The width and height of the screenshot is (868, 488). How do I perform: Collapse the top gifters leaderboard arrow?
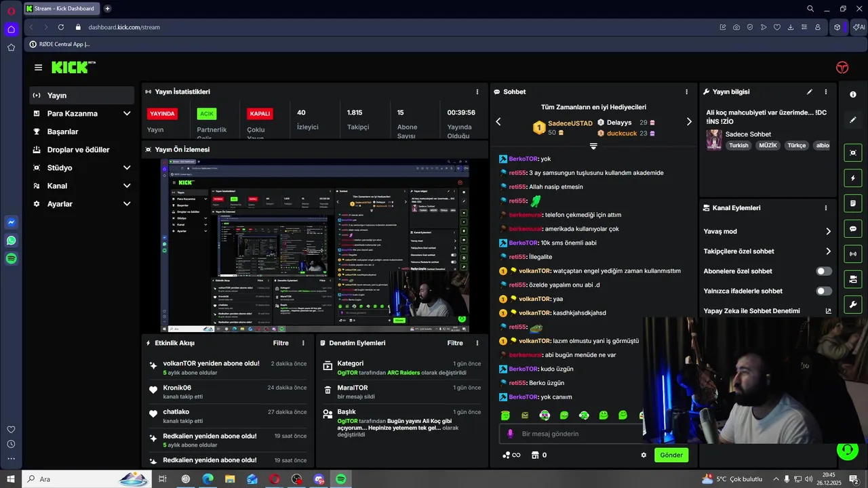point(593,146)
